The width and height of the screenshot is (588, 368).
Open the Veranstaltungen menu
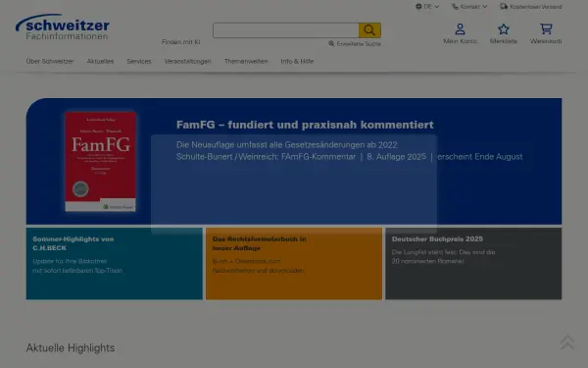(187, 61)
